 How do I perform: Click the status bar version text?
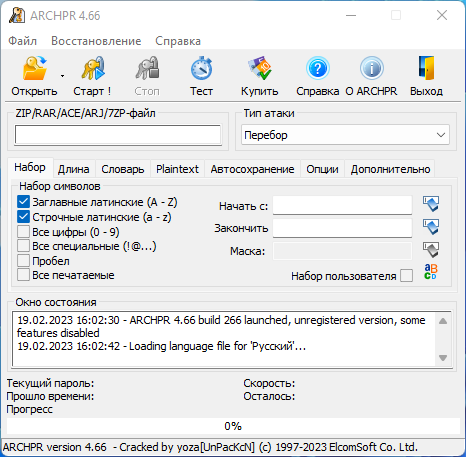tap(210, 447)
